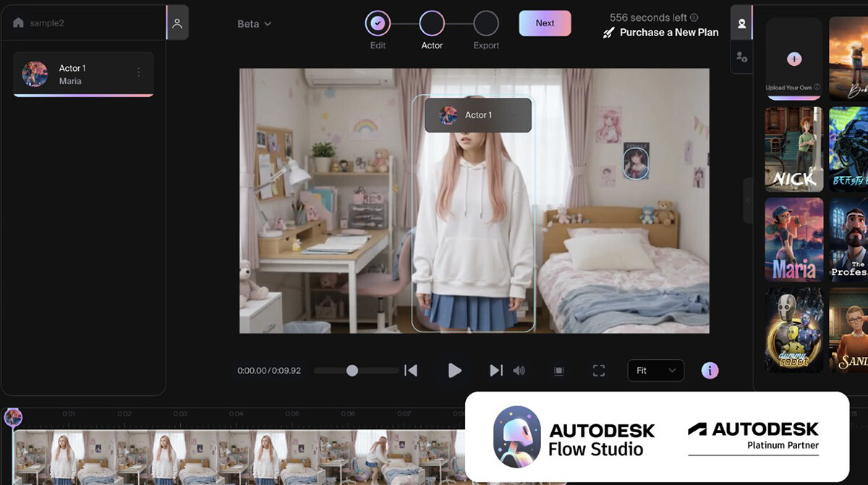Skip to the next frame
This screenshot has height=485, width=868.
click(496, 371)
